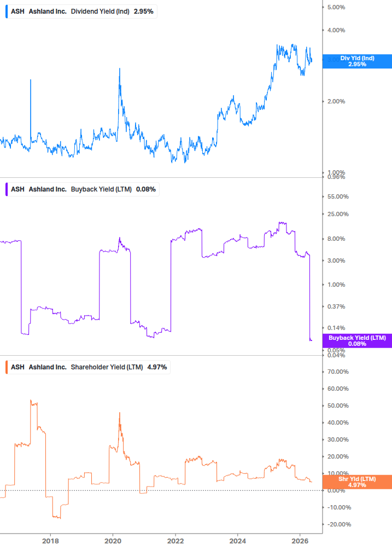Viewport: 392px width, 550px height.
Task: Click the 50.00% tick on shareholder yield axis
Action: click(x=338, y=406)
